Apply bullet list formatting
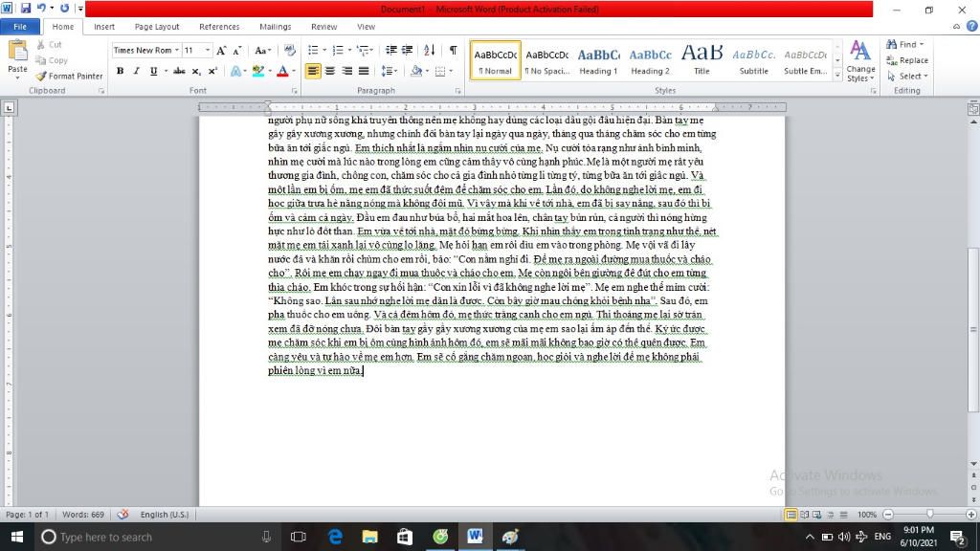This screenshot has width=980, height=551. pyautogui.click(x=313, y=50)
